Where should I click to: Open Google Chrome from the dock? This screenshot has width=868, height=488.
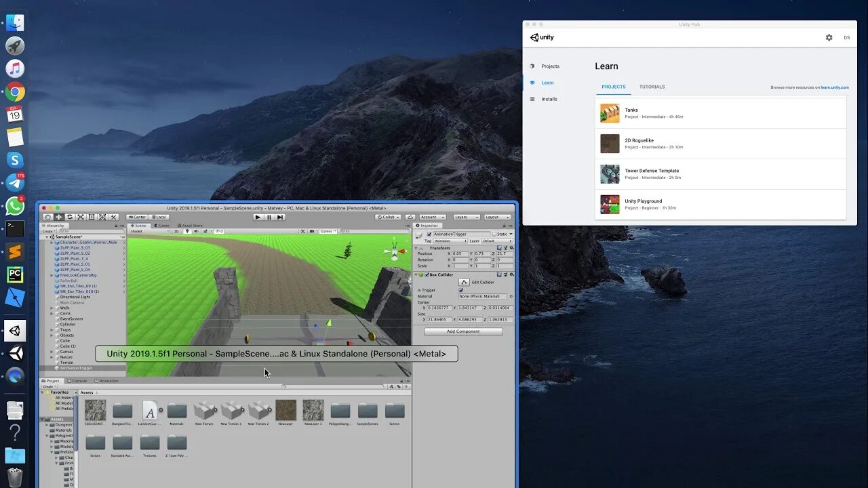(x=15, y=91)
